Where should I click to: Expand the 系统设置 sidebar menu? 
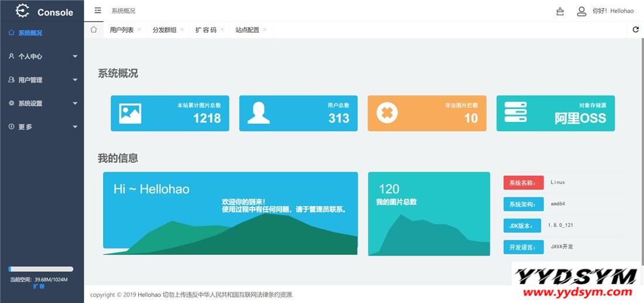click(41, 103)
